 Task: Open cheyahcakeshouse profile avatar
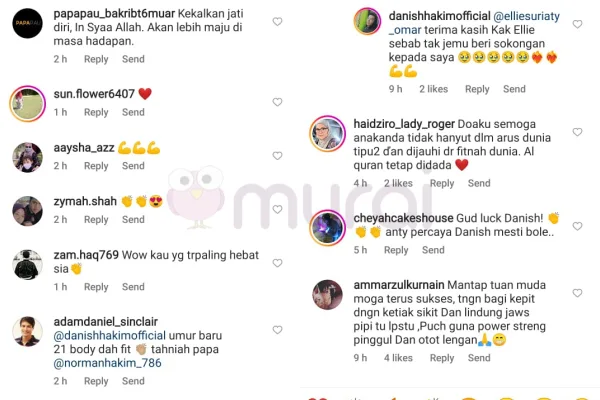328,228
